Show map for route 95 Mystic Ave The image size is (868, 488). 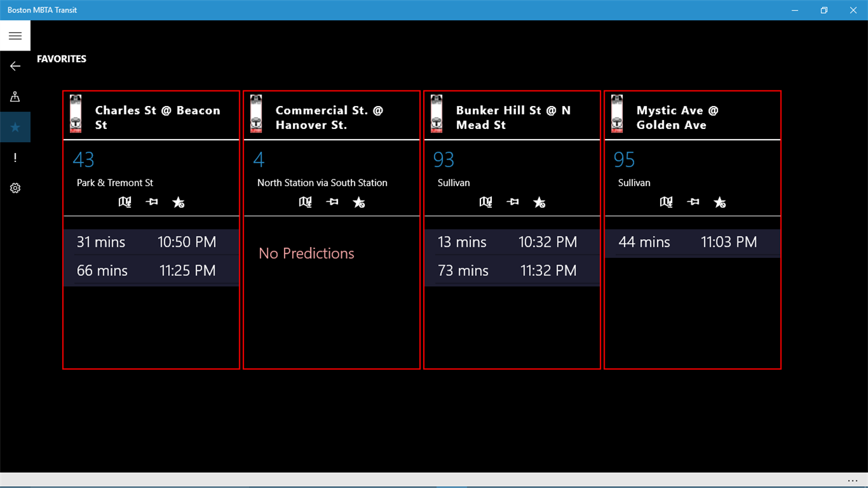666,202
